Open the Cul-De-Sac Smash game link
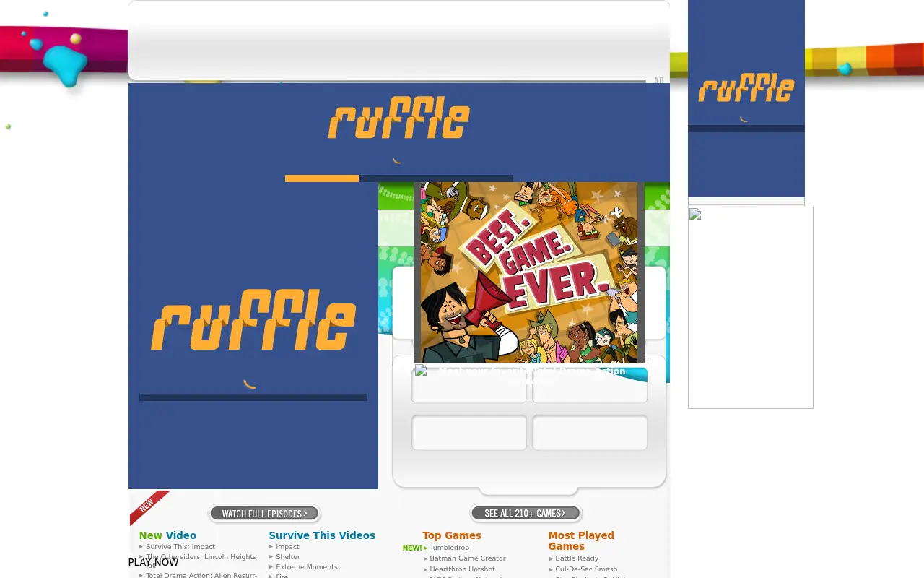Viewport: 924px width, 578px height. (586, 569)
